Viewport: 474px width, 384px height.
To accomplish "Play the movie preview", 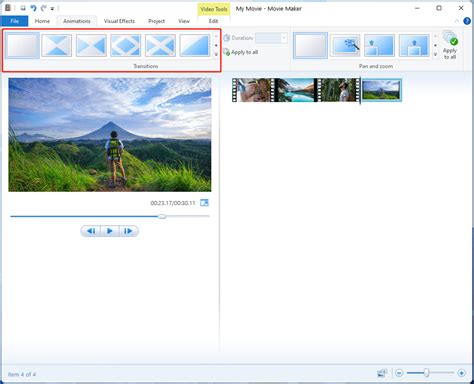I will 109,231.
